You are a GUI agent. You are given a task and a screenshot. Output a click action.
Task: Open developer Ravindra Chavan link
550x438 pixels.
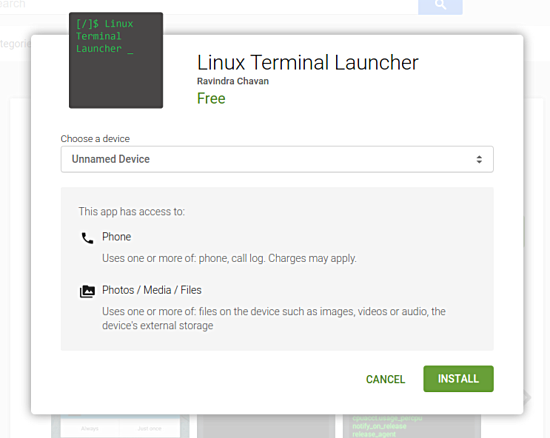[x=233, y=81]
